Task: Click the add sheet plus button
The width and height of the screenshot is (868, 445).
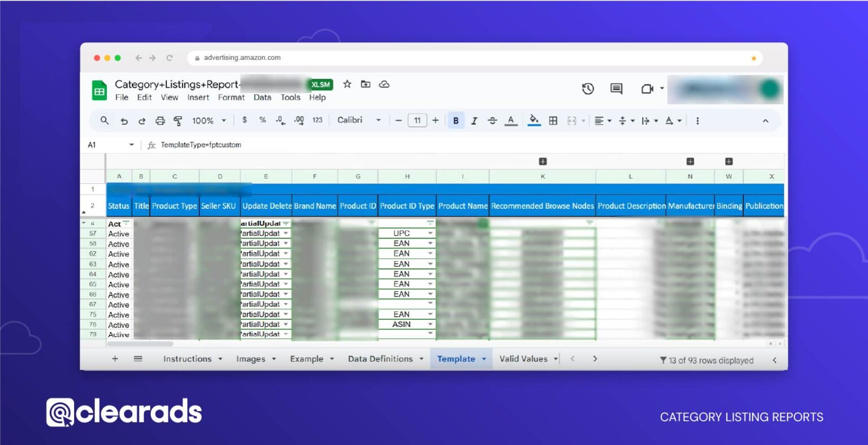Action: [x=115, y=358]
